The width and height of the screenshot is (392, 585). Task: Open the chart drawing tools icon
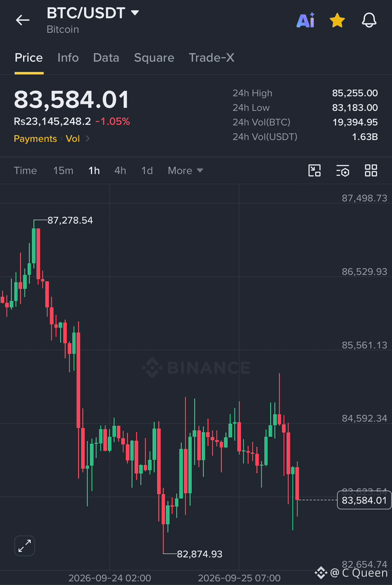(314, 171)
